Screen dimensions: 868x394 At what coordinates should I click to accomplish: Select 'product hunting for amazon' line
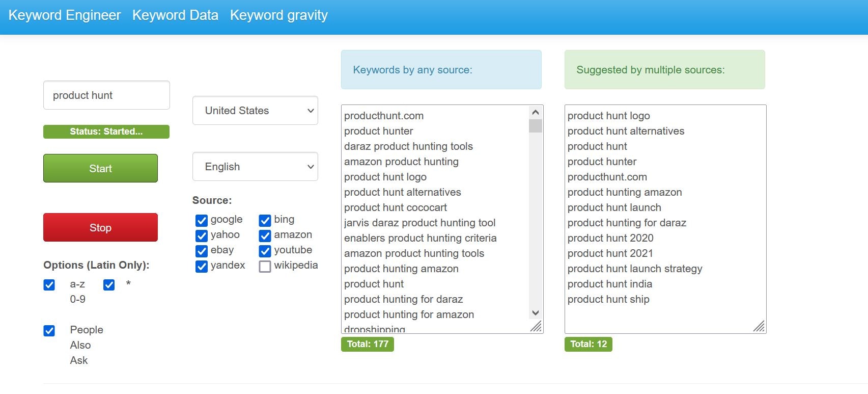409,314
